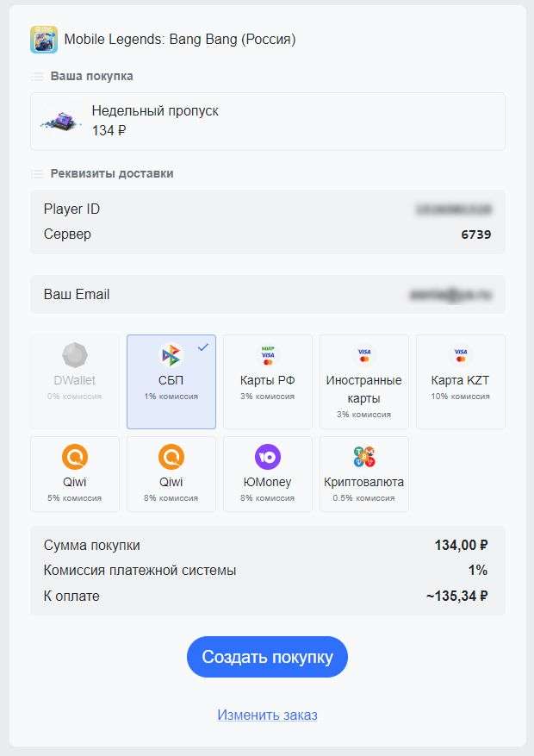Image resolution: width=534 pixels, height=756 pixels.
Task: Click the list icon beside "Ваша покупка"
Action: [37, 77]
